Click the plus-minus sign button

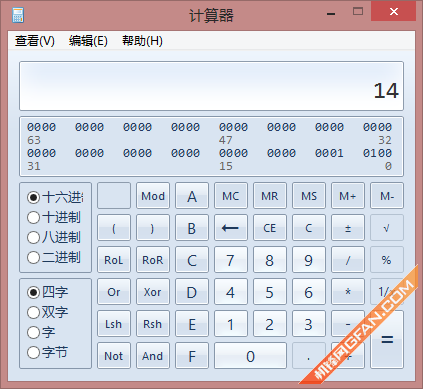coord(348,228)
